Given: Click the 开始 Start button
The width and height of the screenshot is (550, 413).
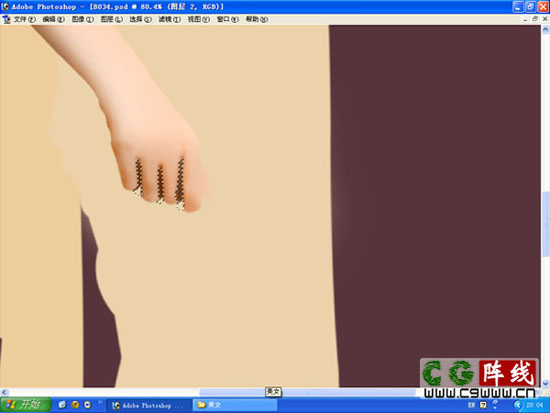Looking at the screenshot, I should tap(26, 405).
